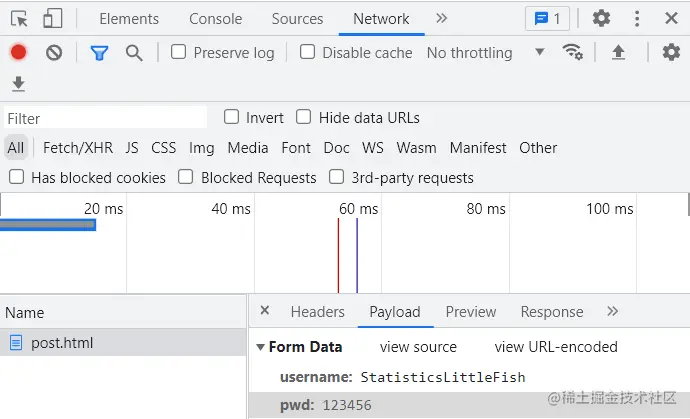Collapse the Form Data section
This screenshot has width=690, height=419.
(x=261, y=347)
